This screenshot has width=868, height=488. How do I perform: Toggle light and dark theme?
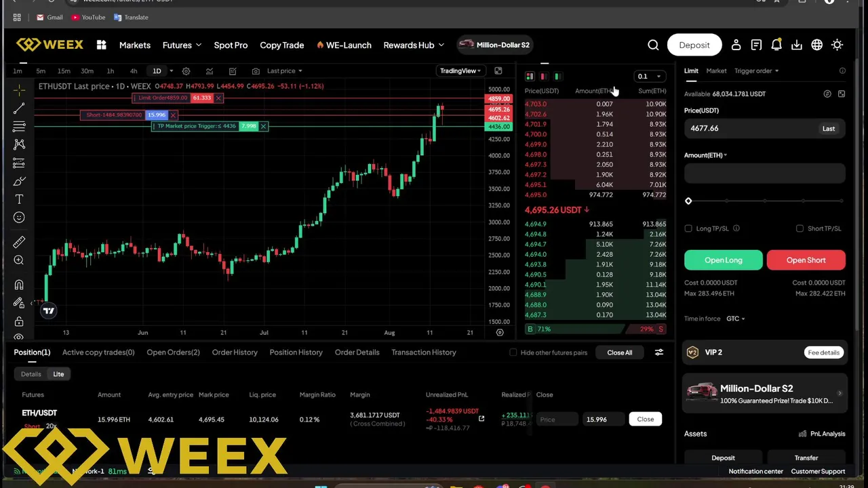(837, 45)
